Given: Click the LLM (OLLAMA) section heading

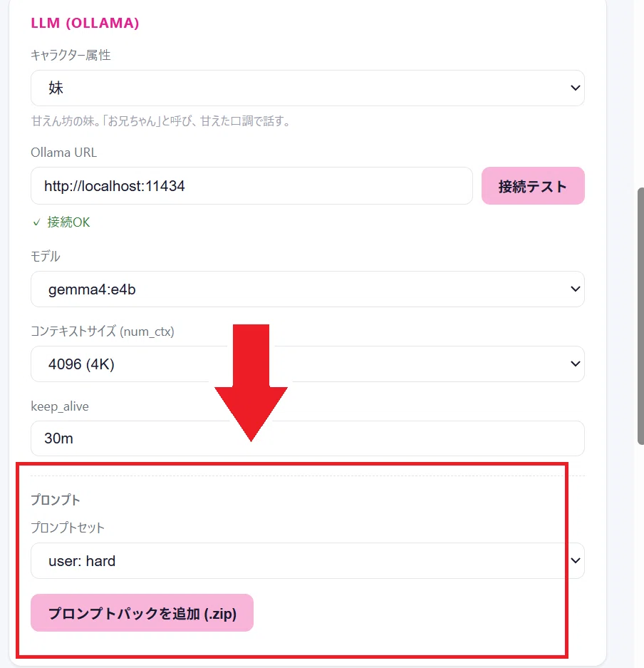Looking at the screenshot, I should 85,23.
